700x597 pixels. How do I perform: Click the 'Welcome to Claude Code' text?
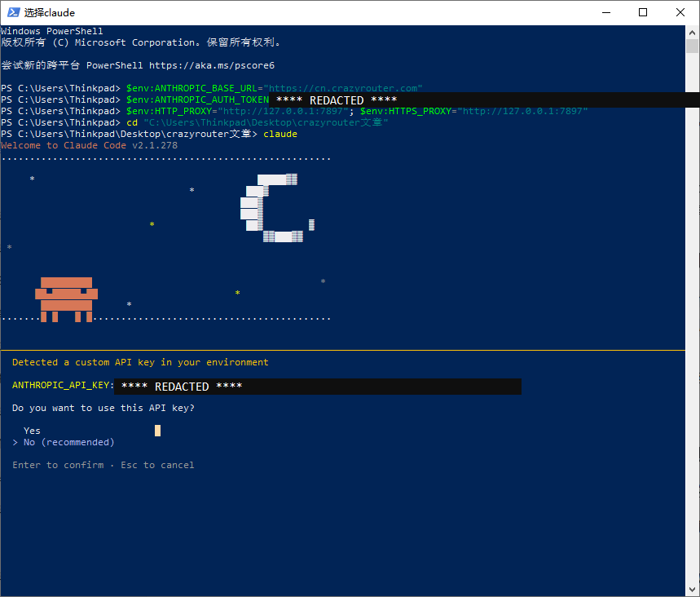(64, 146)
